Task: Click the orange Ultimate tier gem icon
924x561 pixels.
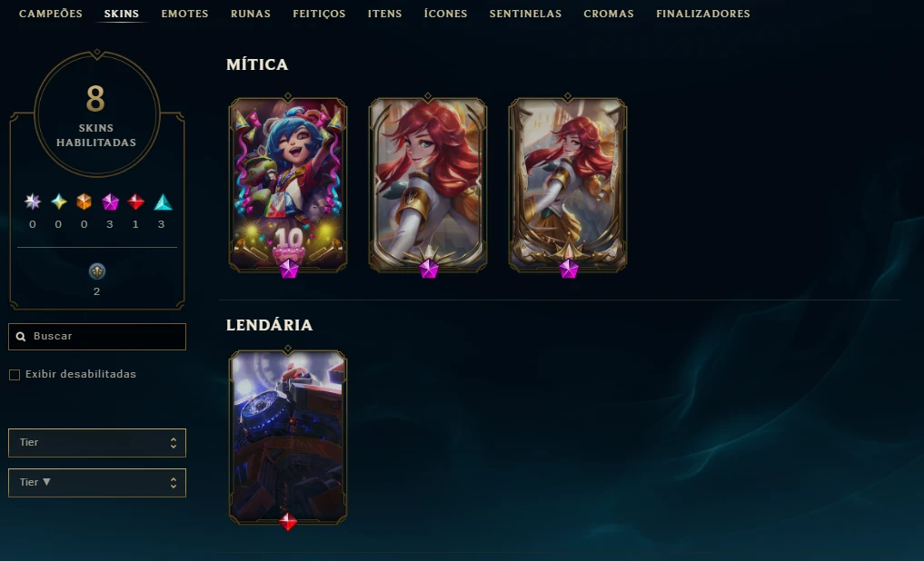Action: pos(84,202)
